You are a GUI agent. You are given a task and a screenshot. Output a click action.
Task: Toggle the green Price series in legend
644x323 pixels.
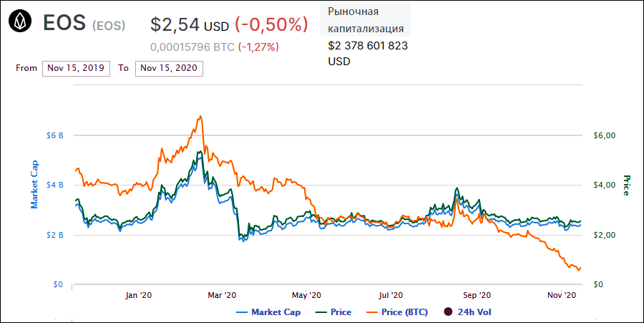coord(333,312)
